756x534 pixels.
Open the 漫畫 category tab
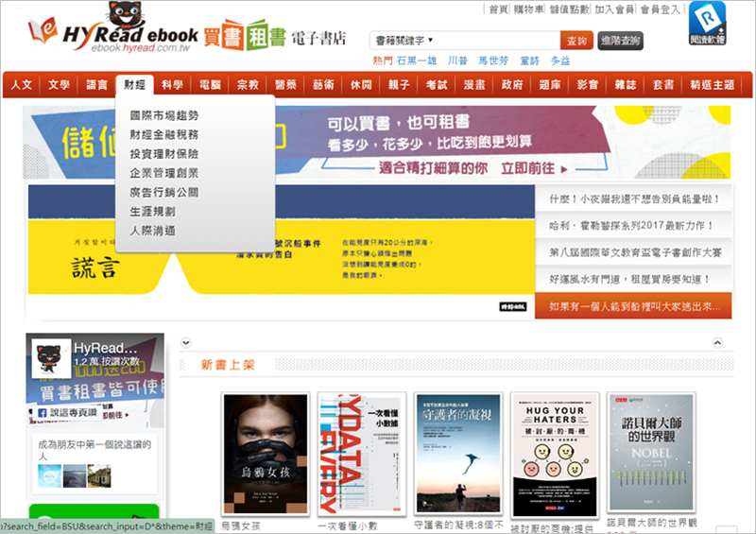click(474, 85)
